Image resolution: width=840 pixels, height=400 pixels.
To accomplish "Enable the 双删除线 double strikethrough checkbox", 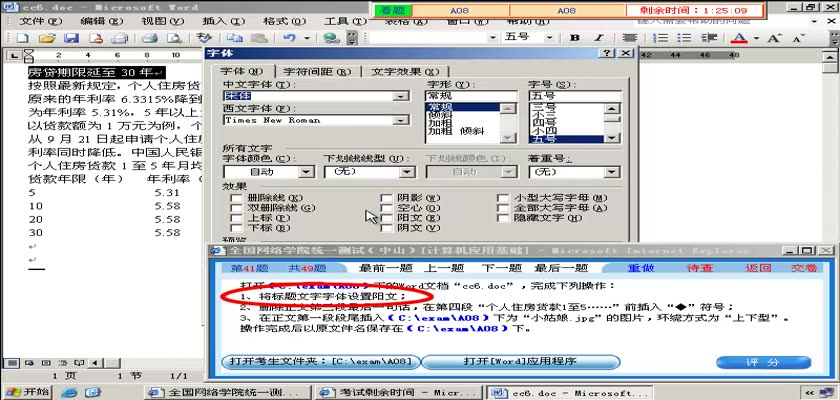I will pyautogui.click(x=236, y=208).
